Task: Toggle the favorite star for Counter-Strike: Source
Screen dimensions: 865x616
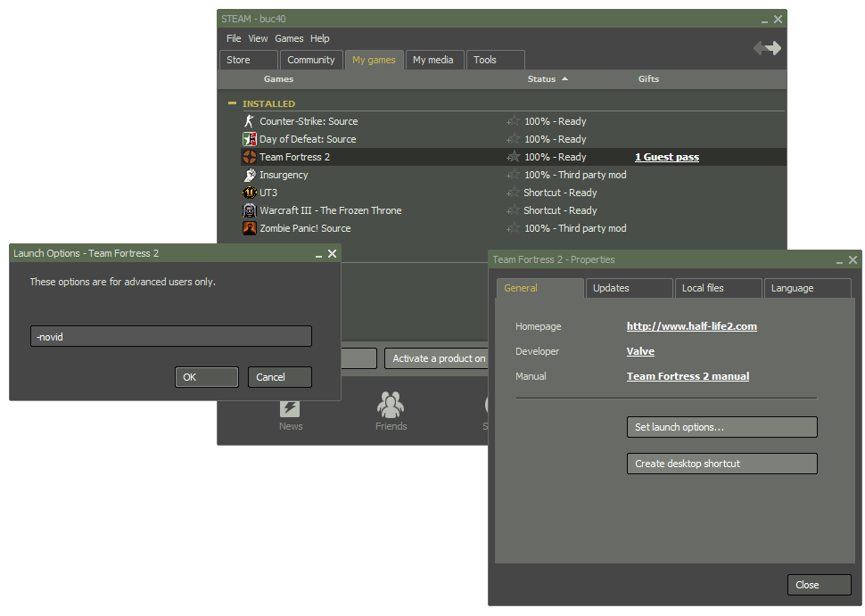Action: point(513,121)
